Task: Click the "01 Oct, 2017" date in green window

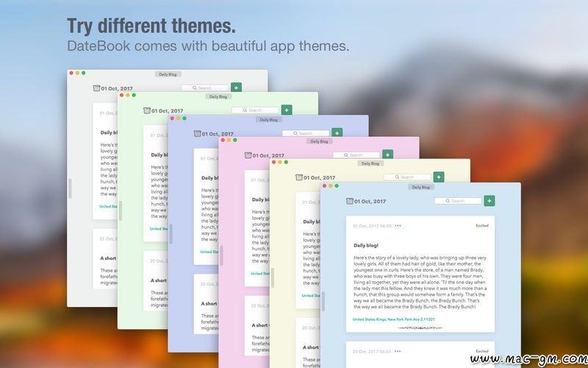Action: coord(168,111)
